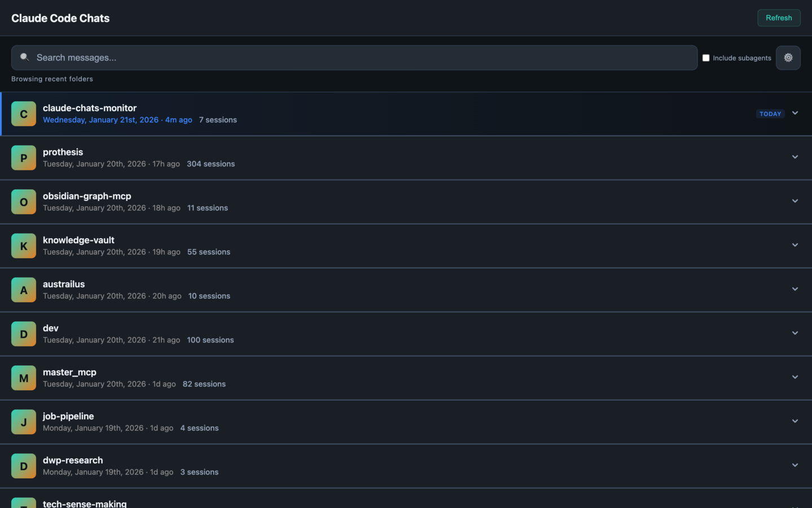Select the tech-sense-making folder name
Image resolution: width=812 pixels, height=508 pixels.
85,503
